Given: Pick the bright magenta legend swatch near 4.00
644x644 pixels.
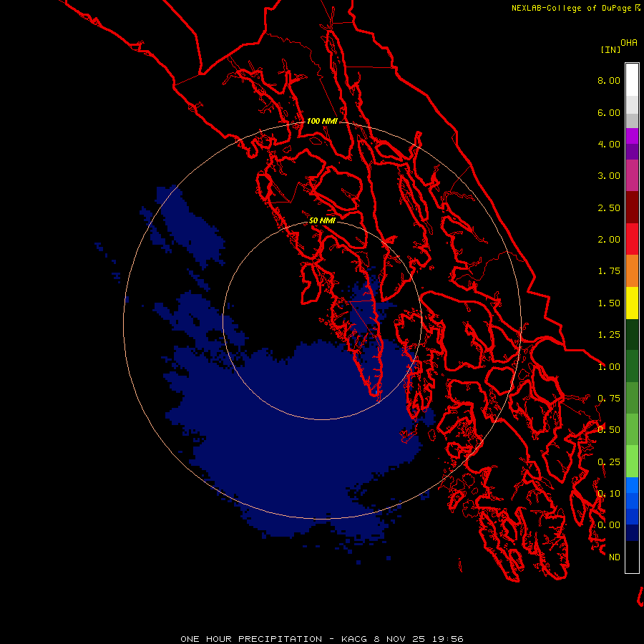Looking at the screenshot, I should 632,136.
